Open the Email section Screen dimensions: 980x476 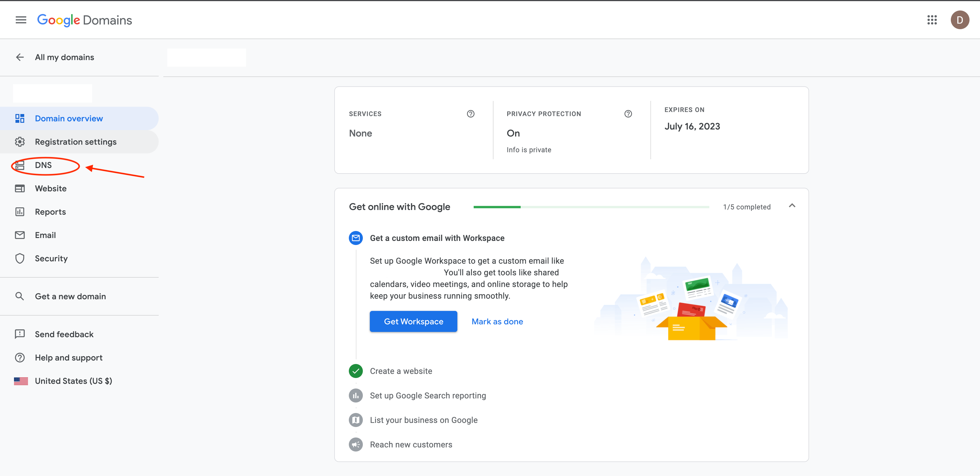tap(79, 235)
